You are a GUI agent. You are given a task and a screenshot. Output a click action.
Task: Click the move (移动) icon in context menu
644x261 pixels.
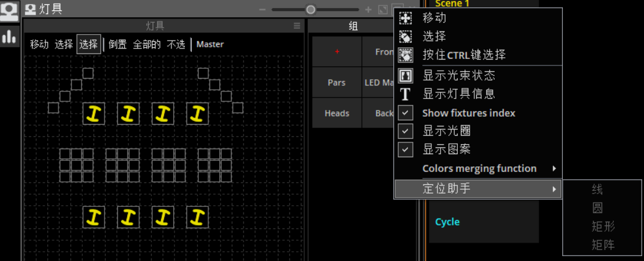coord(406,18)
